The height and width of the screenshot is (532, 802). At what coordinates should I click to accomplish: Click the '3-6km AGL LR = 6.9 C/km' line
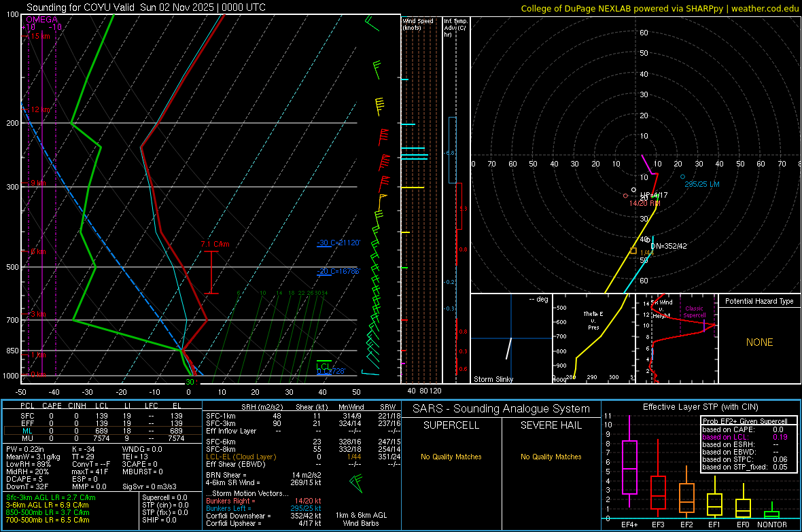point(47,505)
